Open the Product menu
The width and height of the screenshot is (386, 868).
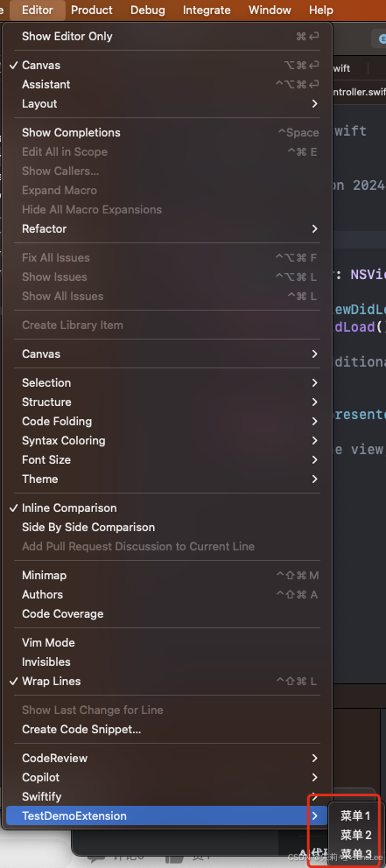pyautogui.click(x=91, y=10)
